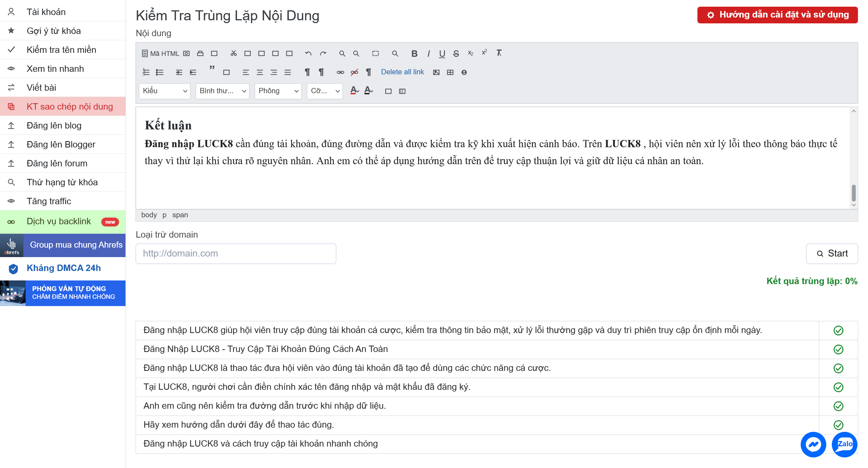Open the Zalo chat bubble
The height and width of the screenshot is (468, 868).
click(x=844, y=444)
